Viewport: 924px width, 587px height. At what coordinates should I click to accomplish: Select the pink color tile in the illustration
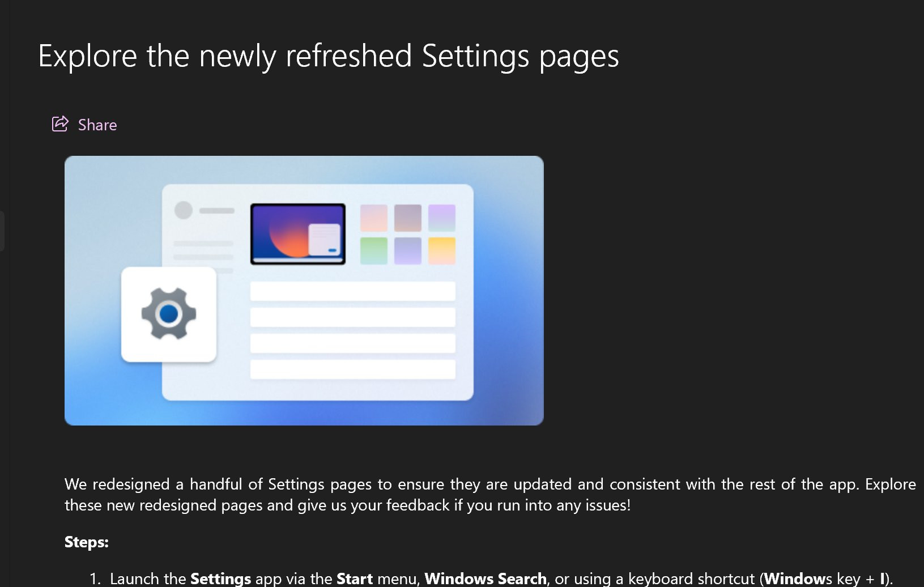[374, 218]
